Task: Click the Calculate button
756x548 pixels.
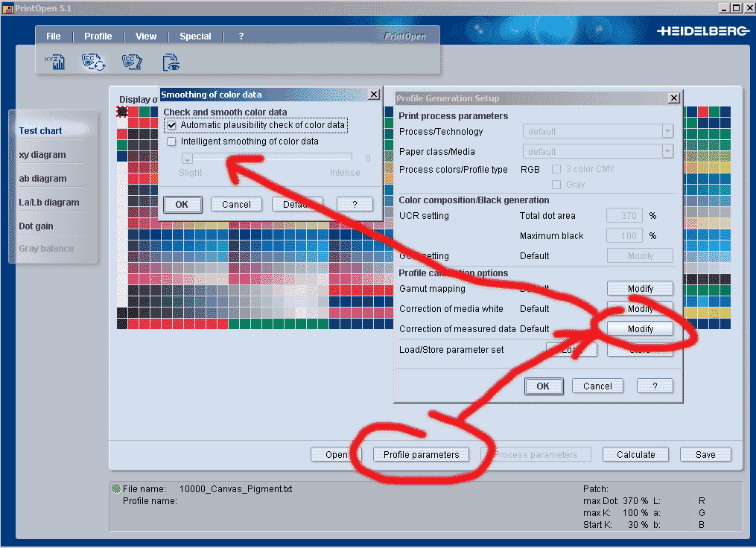Action: 636,454
